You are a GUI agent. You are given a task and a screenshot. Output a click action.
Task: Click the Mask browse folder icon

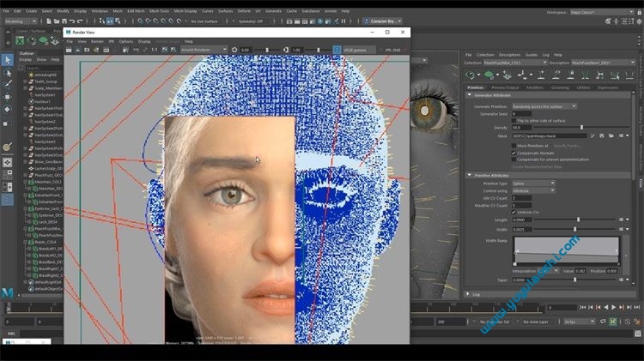tap(611, 135)
